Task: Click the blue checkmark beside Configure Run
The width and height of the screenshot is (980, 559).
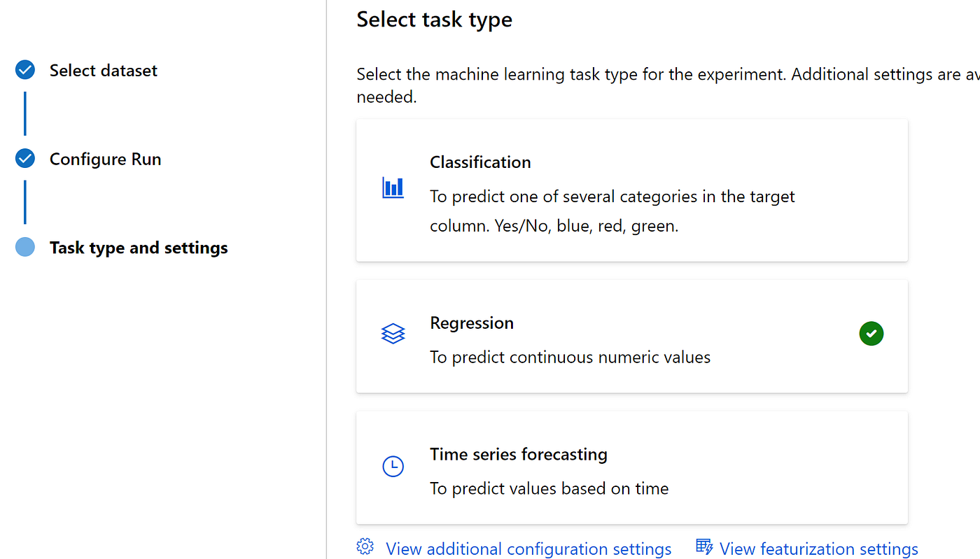Action: pyautogui.click(x=24, y=158)
